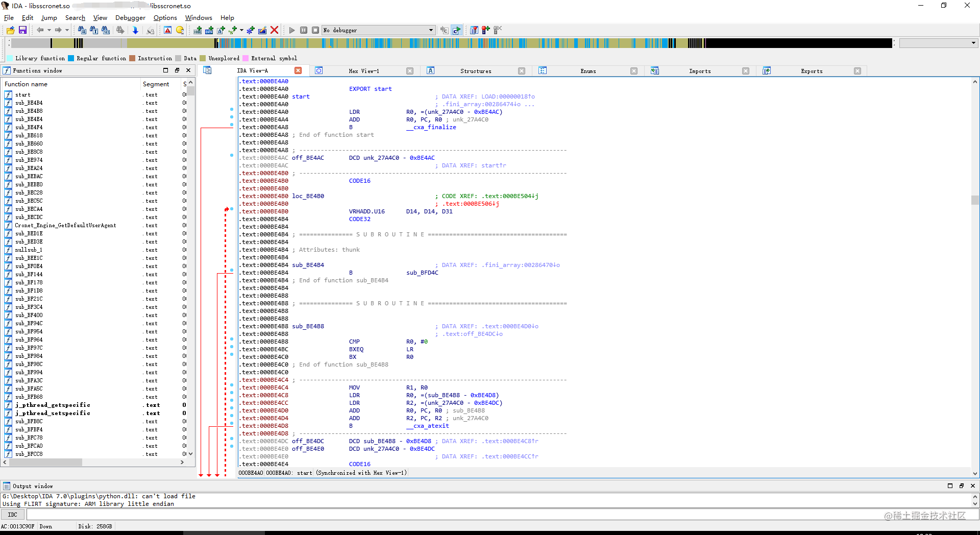Click the red X delete icon
The image size is (980, 535).
click(x=274, y=30)
